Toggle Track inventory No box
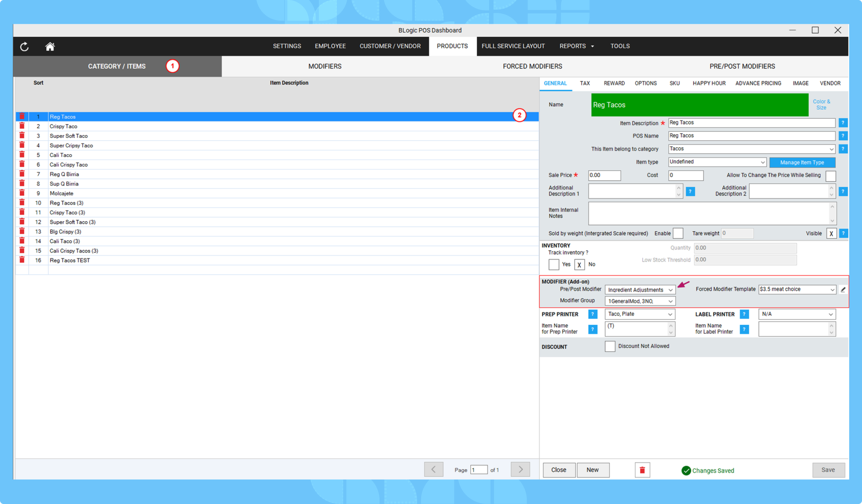Screen dimensions: 862x504 579,264
